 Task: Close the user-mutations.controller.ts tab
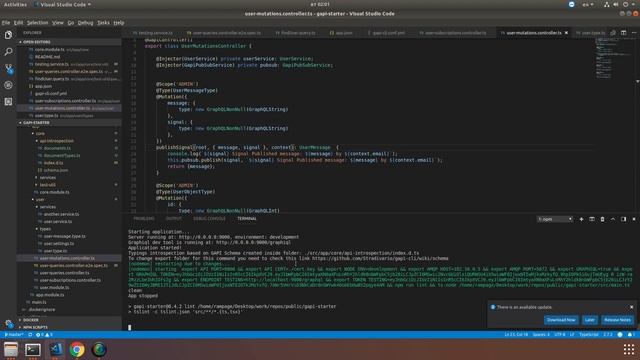pos(566,33)
